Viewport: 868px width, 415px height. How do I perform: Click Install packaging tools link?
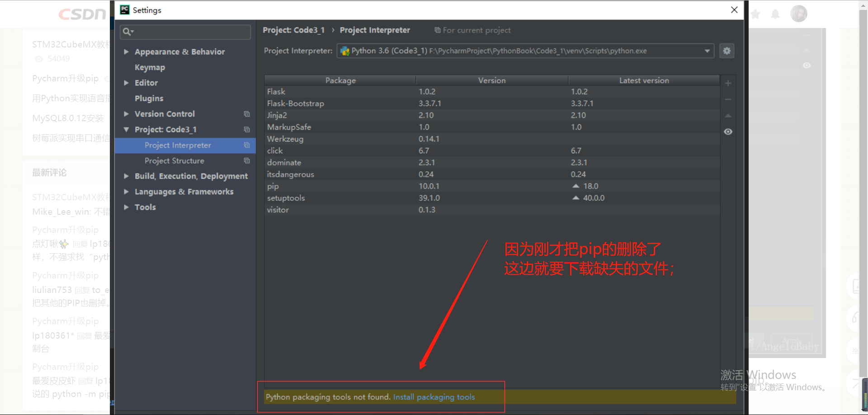coord(434,397)
